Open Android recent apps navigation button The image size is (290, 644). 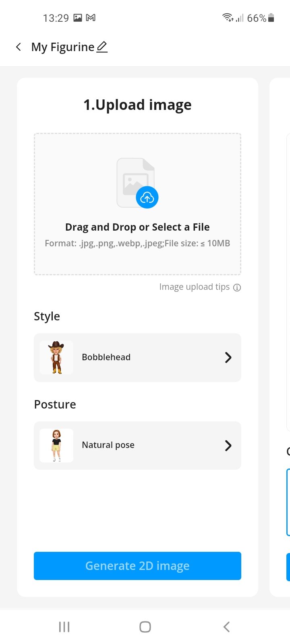[x=64, y=627]
